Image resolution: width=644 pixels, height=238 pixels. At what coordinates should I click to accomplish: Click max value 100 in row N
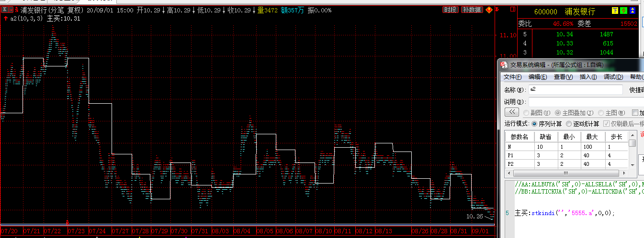[x=592, y=147]
